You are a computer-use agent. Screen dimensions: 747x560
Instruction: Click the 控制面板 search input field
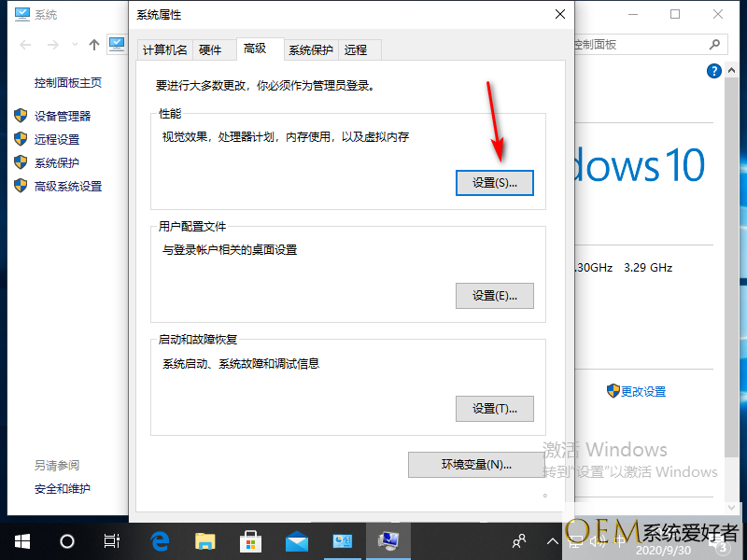(x=644, y=44)
